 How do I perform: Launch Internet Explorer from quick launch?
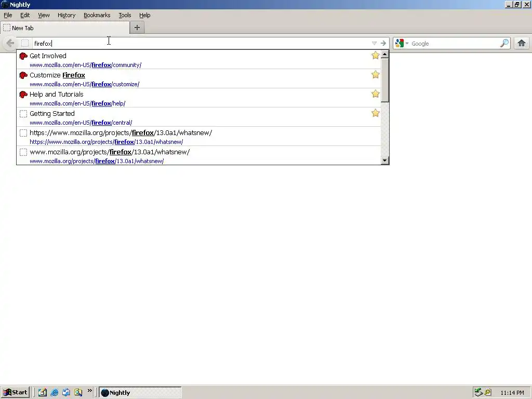point(54,393)
